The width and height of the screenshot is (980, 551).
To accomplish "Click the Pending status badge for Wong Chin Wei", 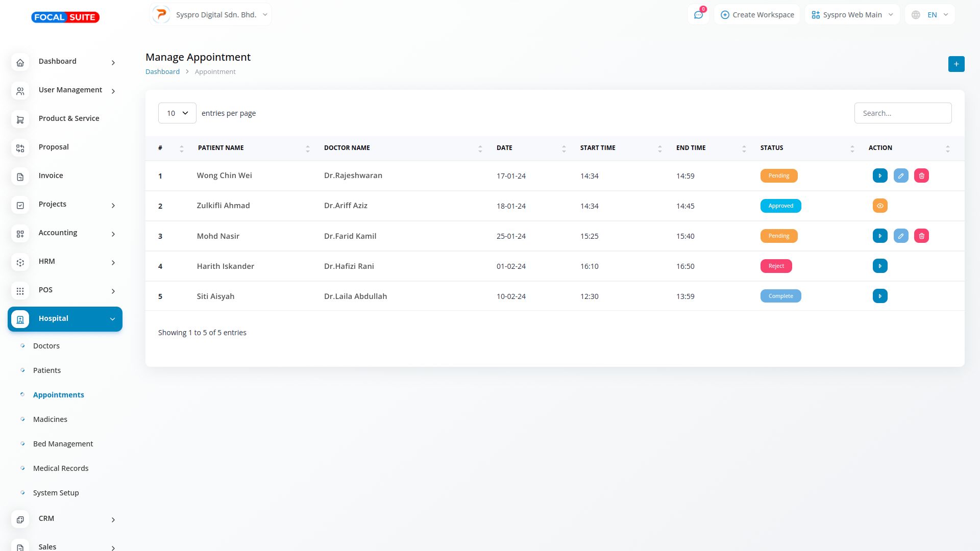I will (x=778, y=176).
